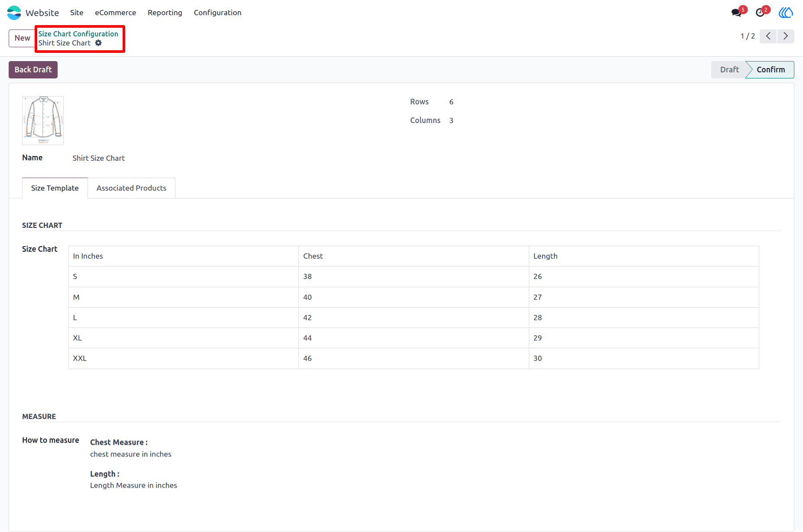The image size is (803, 532).
Task: Go to the previous record arrow
Action: pos(768,36)
